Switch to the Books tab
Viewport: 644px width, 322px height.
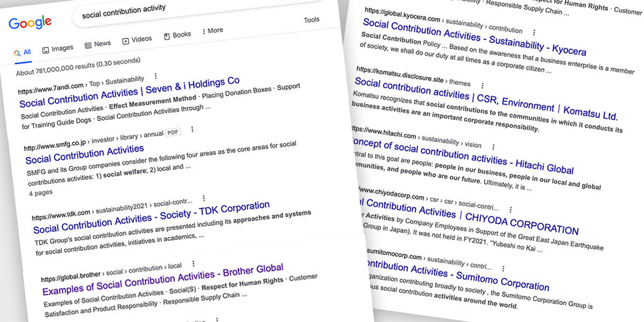[177, 35]
